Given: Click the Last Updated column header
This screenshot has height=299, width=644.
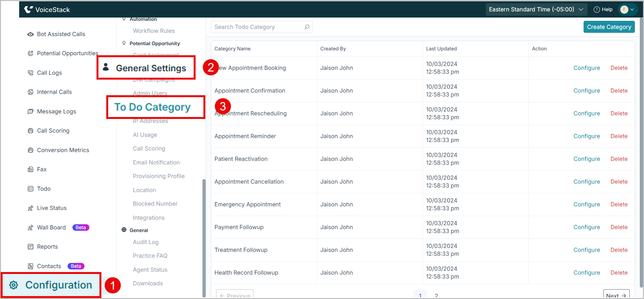Looking at the screenshot, I should pyautogui.click(x=441, y=49).
